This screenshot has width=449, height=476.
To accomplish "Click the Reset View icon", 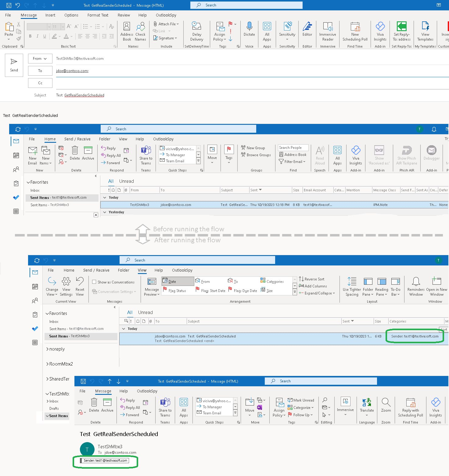I will click(80, 287).
